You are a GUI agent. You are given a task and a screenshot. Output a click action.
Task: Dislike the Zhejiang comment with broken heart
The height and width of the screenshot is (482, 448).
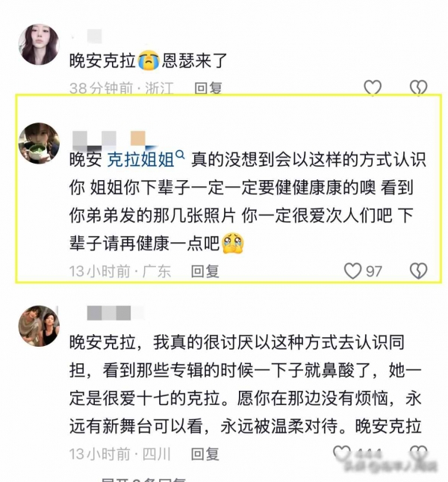click(x=419, y=87)
